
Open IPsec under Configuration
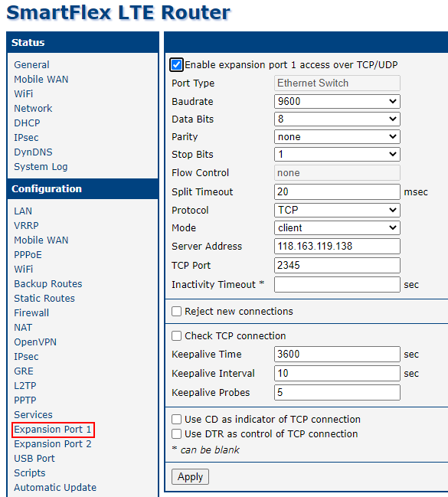point(26,357)
